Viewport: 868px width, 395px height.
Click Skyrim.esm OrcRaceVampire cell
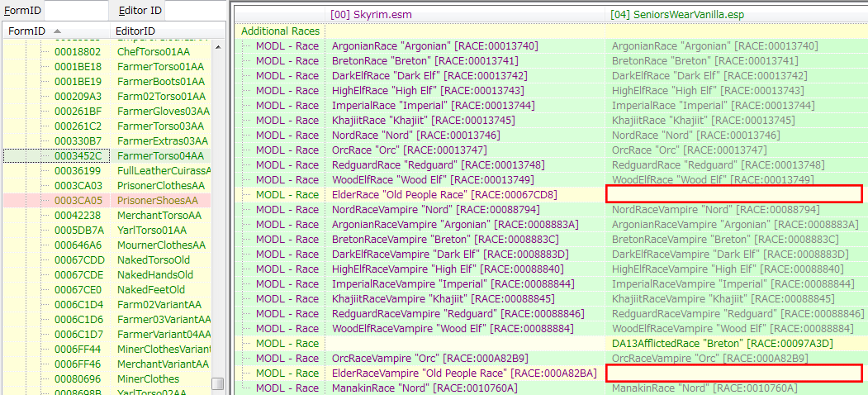[x=429, y=359]
